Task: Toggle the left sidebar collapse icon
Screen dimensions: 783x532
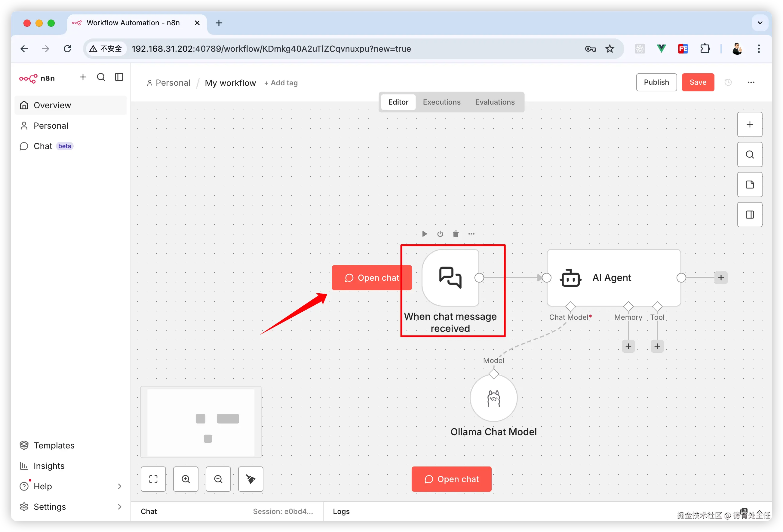Action: tap(119, 77)
